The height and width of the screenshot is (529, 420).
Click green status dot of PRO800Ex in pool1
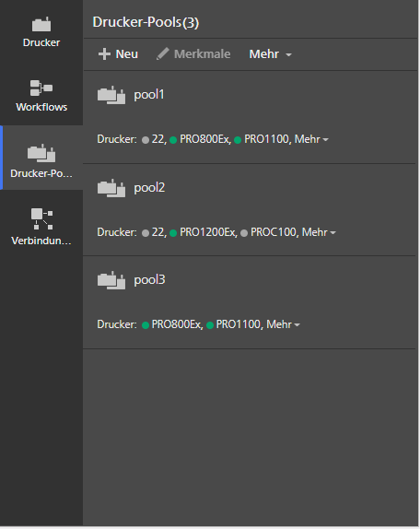(173, 140)
